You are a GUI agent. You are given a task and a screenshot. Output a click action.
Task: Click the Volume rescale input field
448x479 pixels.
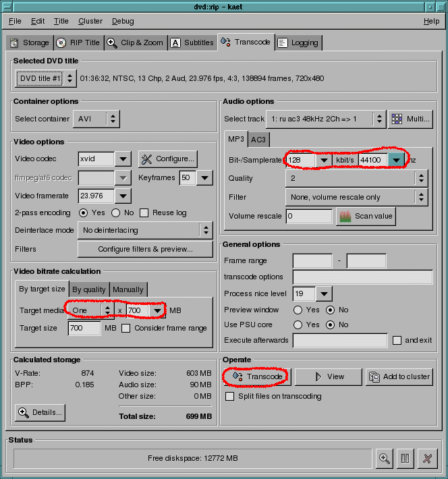[x=309, y=217]
